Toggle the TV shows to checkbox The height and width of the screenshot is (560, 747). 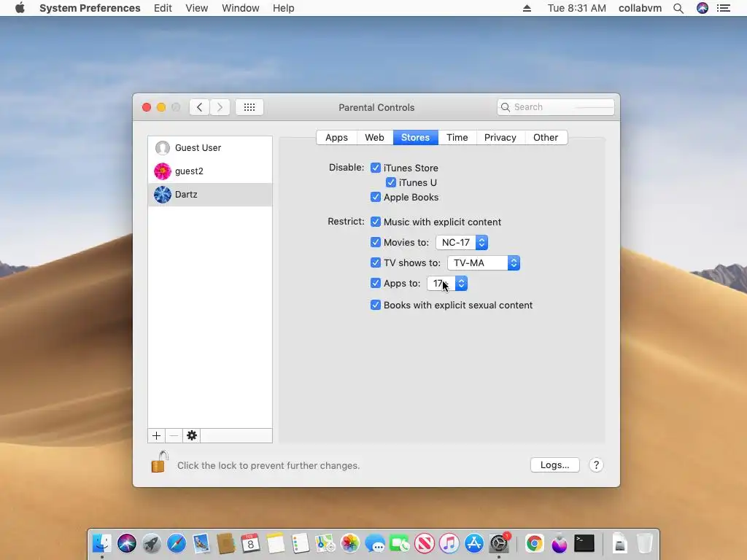tap(376, 262)
